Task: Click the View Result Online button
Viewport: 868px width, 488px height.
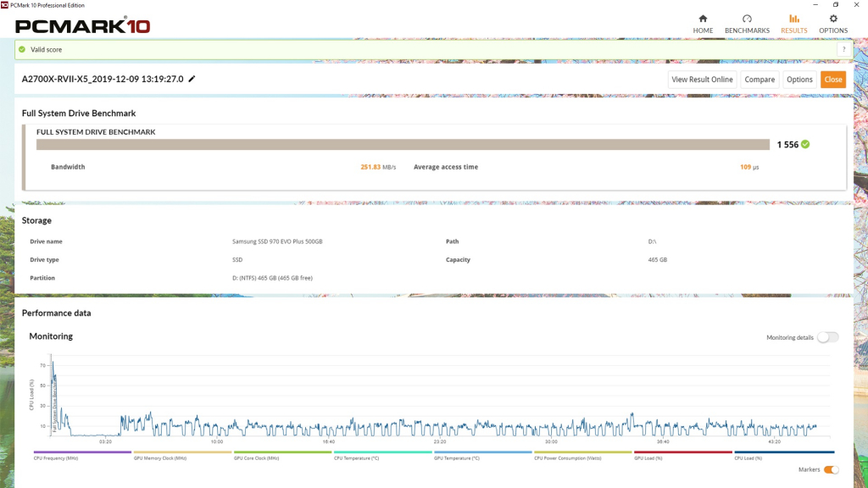Action: 702,80
